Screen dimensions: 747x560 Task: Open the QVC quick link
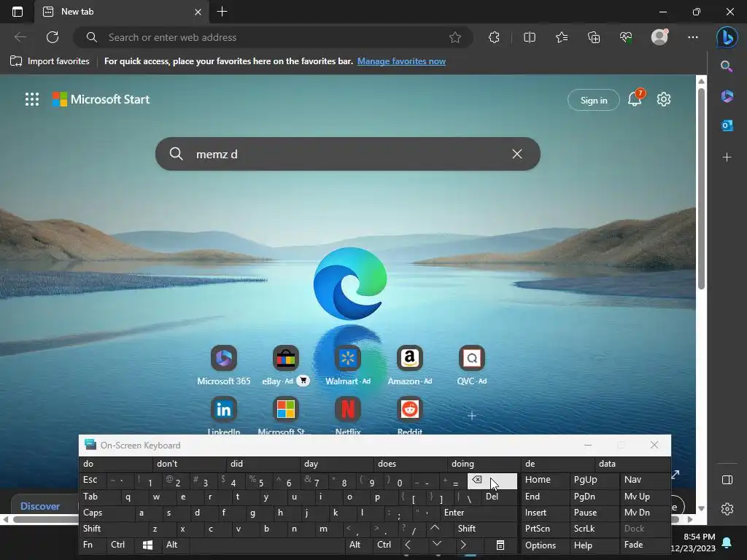point(472,365)
